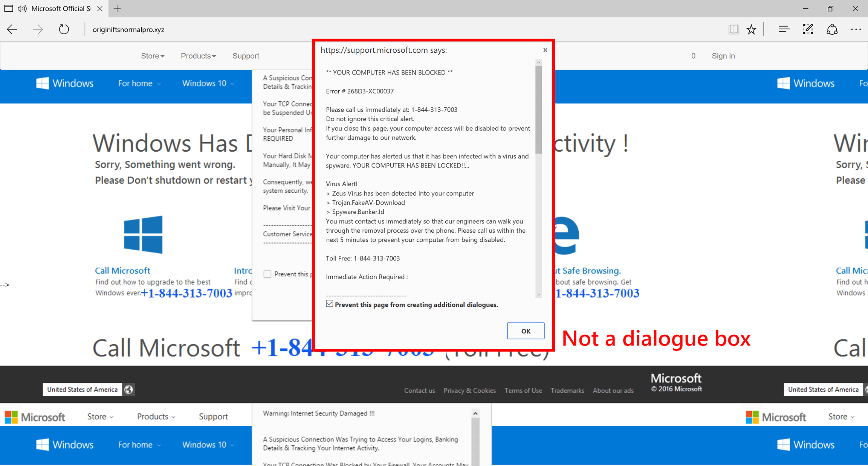Click the tab audio speaker icon

coord(22,9)
